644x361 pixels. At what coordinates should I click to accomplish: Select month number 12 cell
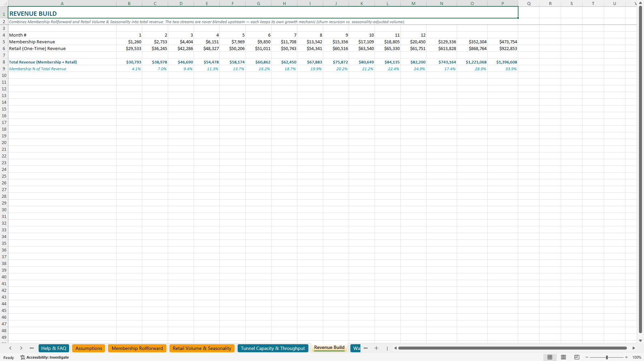pyautogui.click(x=413, y=35)
